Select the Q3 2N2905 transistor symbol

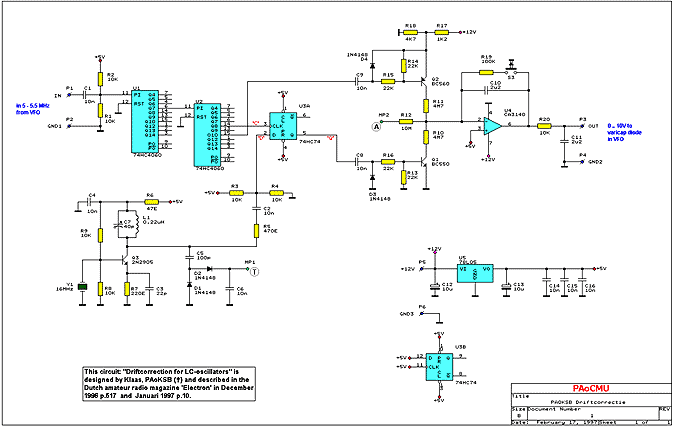[125, 260]
